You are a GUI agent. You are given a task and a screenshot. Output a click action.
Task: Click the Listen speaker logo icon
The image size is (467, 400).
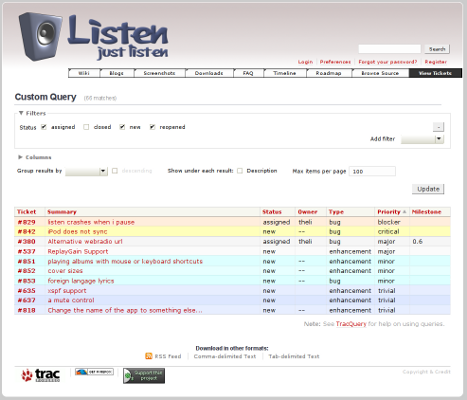tap(41, 36)
